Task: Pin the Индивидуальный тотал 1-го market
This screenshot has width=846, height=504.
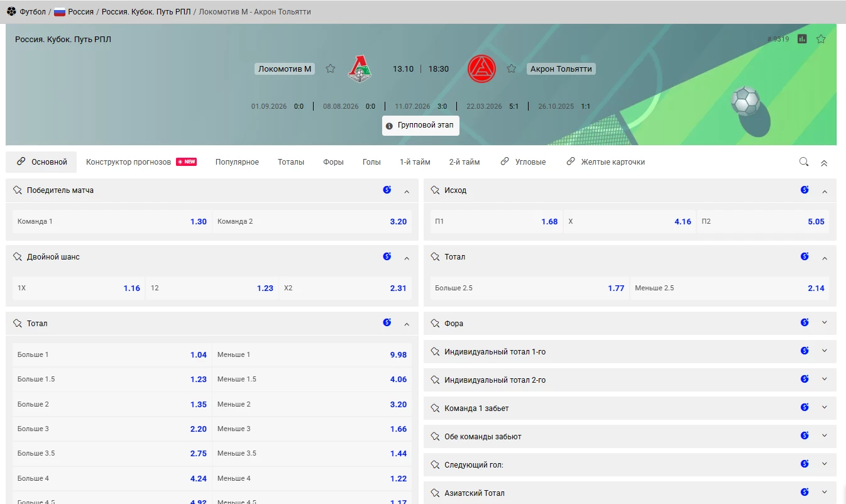Action: click(x=435, y=351)
